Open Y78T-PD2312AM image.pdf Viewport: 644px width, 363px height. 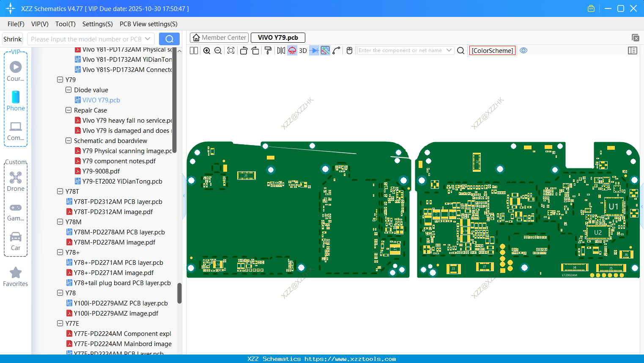[x=113, y=212]
